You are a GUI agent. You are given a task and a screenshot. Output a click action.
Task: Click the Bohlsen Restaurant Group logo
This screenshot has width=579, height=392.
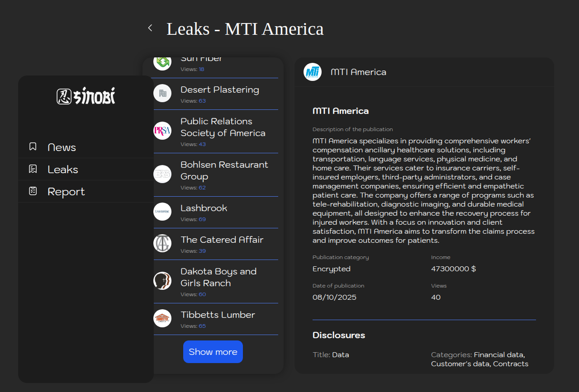[x=162, y=174]
